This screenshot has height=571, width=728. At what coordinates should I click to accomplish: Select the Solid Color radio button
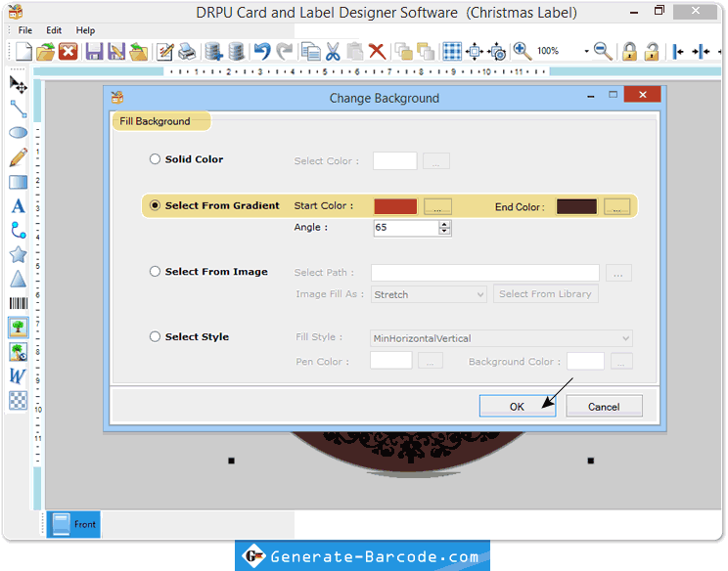coord(155,159)
